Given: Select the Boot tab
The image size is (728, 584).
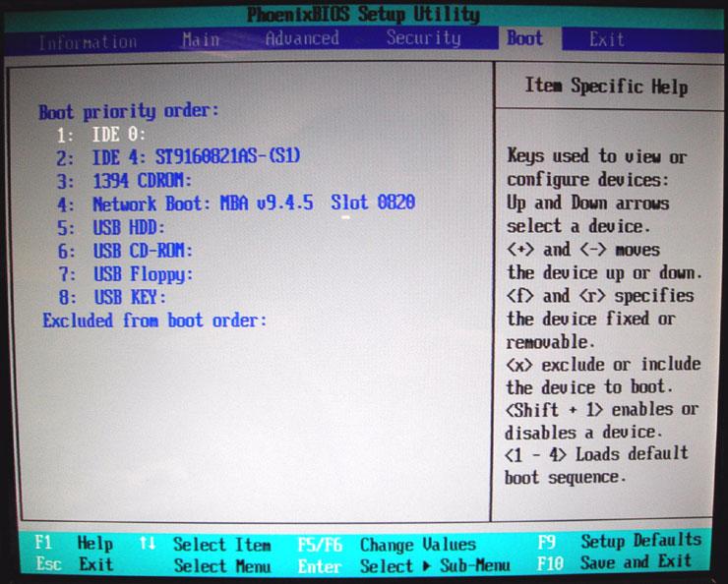Looking at the screenshot, I should pyautogui.click(x=524, y=37).
